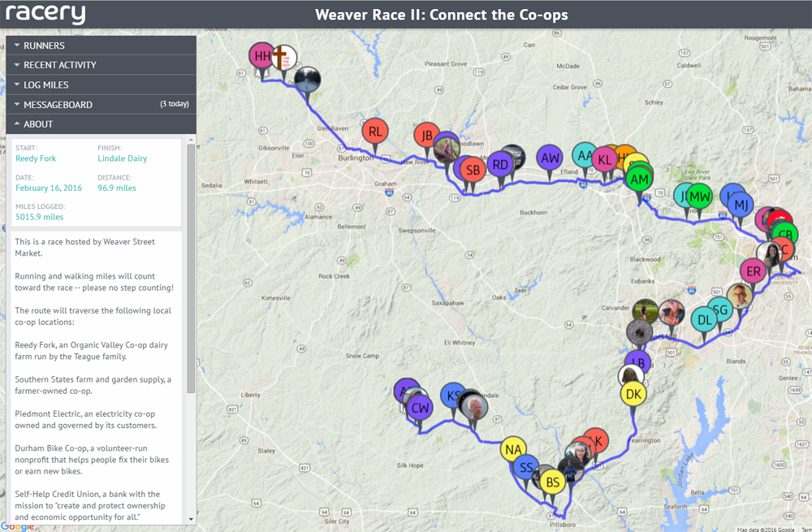Collapse the About section

click(101, 124)
